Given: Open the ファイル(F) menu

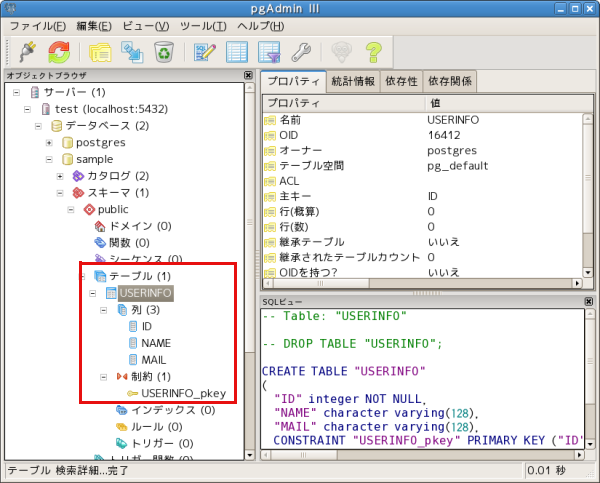Looking at the screenshot, I should pyautogui.click(x=38, y=26).
